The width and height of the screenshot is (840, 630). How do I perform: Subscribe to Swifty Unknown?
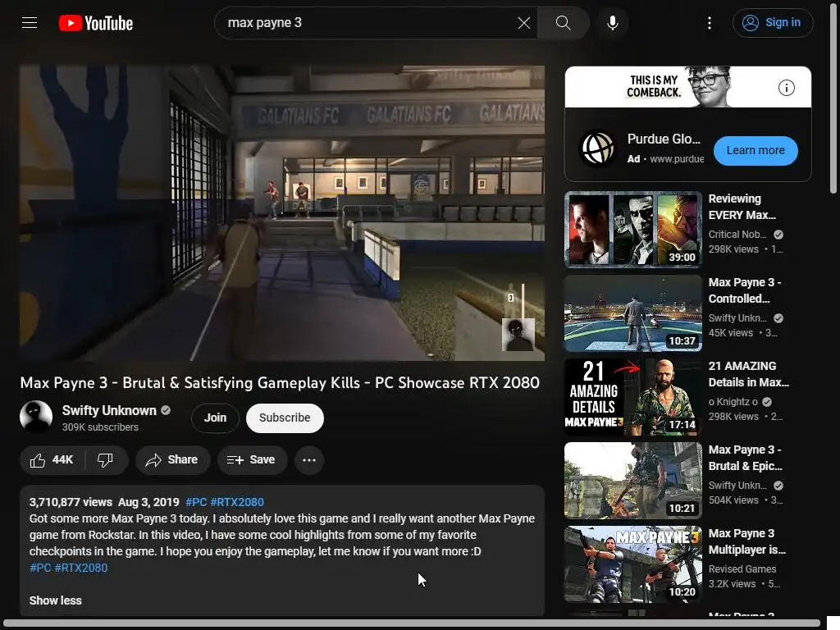pos(285,418)
